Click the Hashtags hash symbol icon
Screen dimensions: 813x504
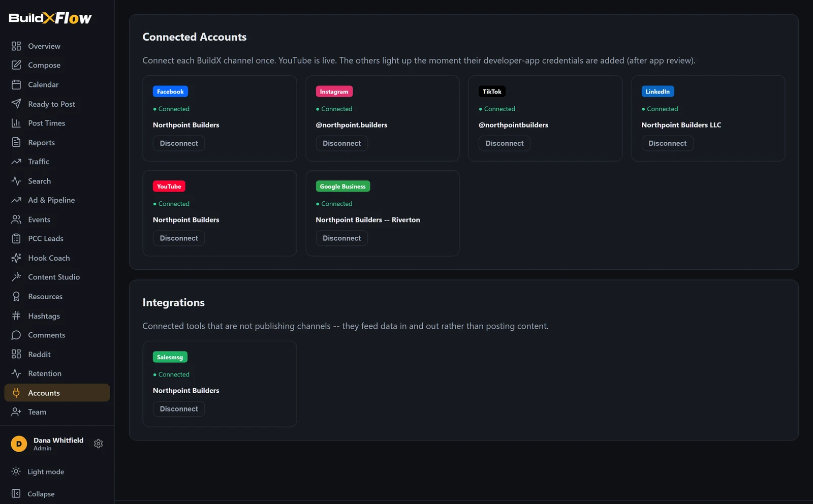tap(16, 316)
